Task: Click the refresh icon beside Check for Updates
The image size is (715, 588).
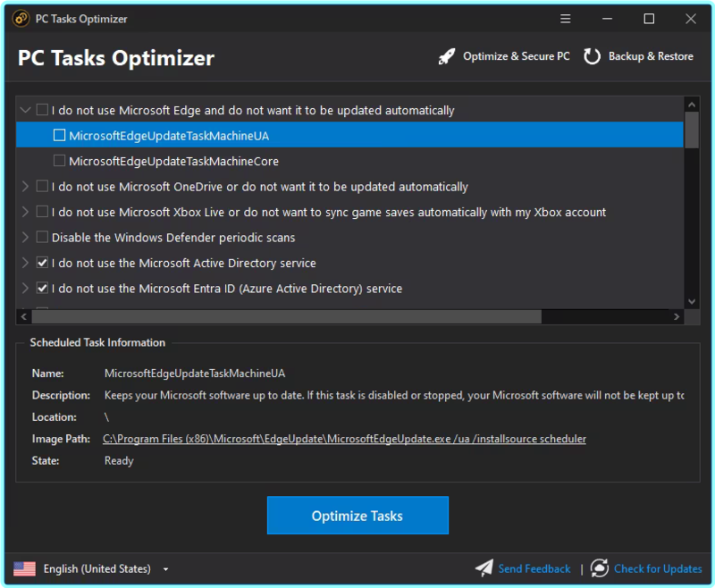Action: point(600,568)
